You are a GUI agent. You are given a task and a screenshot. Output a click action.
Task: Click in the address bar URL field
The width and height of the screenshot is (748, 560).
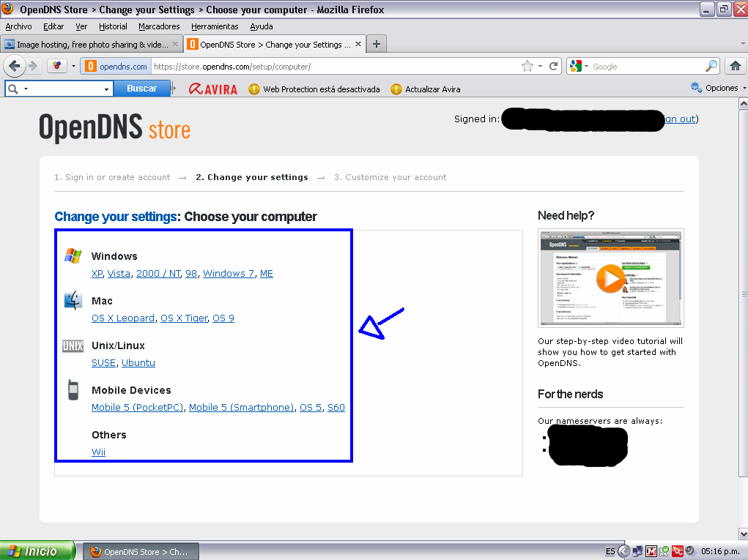336,66
